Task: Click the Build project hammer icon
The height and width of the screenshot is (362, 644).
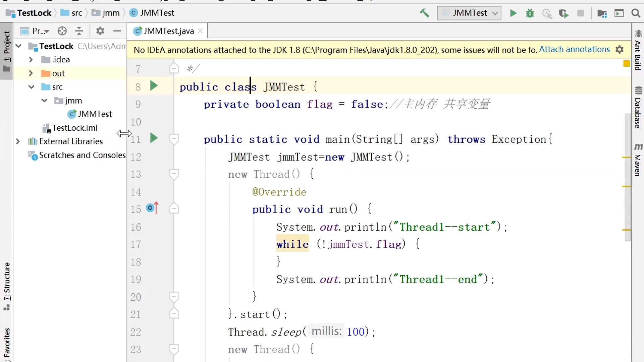Action: (424, 13)
